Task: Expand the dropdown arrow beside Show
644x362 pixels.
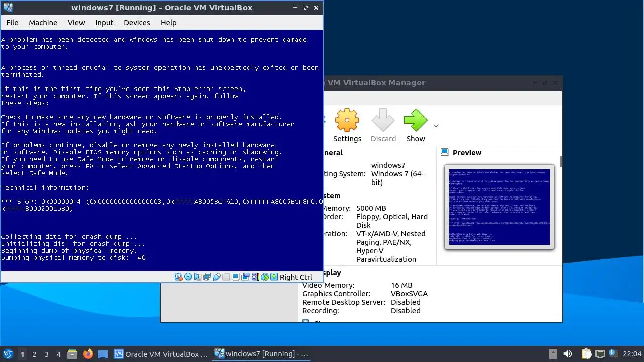Action: pos(436,126)
